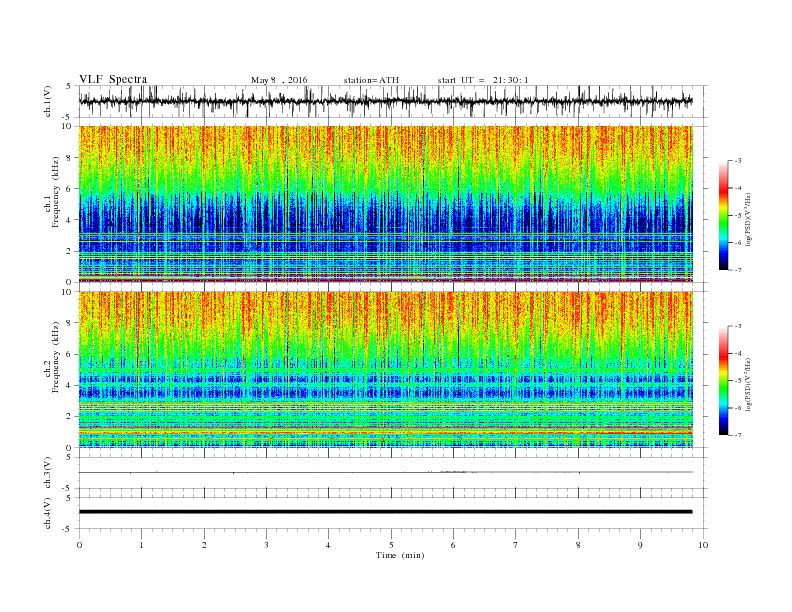Click the "4" kHz tick on ch.2 frequency axis

click(70, 386)
